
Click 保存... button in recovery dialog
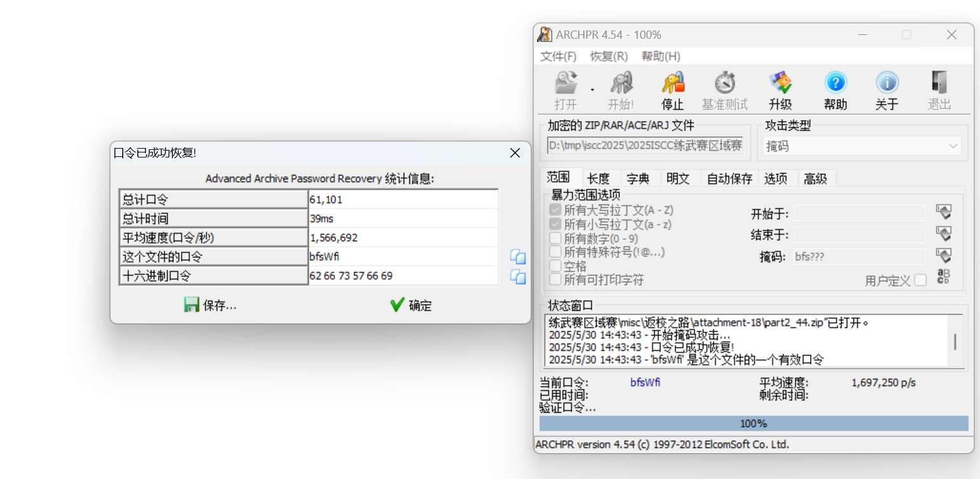(210, 306)
